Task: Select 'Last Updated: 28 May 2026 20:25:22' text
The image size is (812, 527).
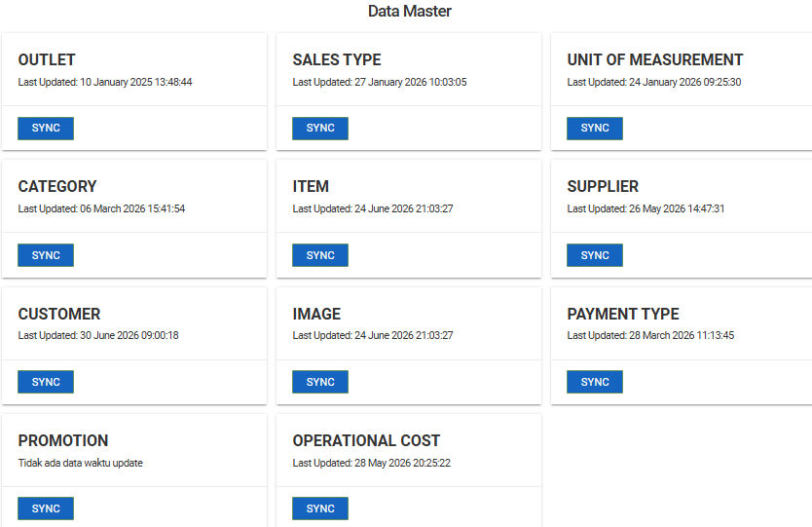Action: coord(371,463)
